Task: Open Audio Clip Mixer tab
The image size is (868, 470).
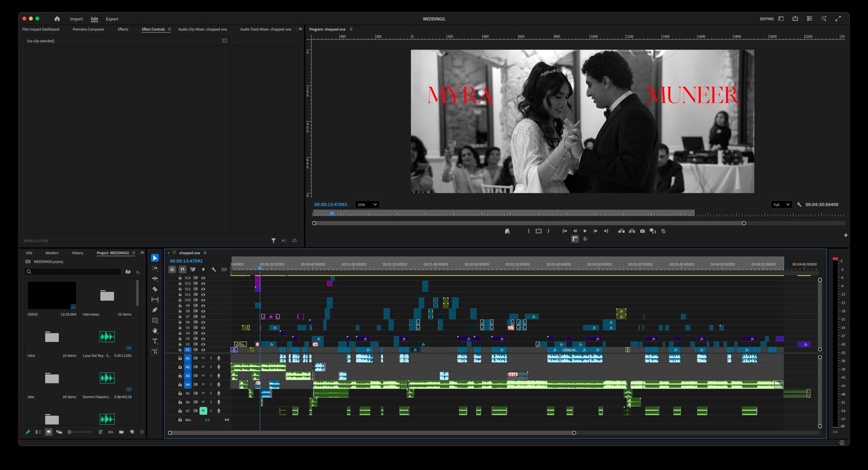Action: [203, 29]
